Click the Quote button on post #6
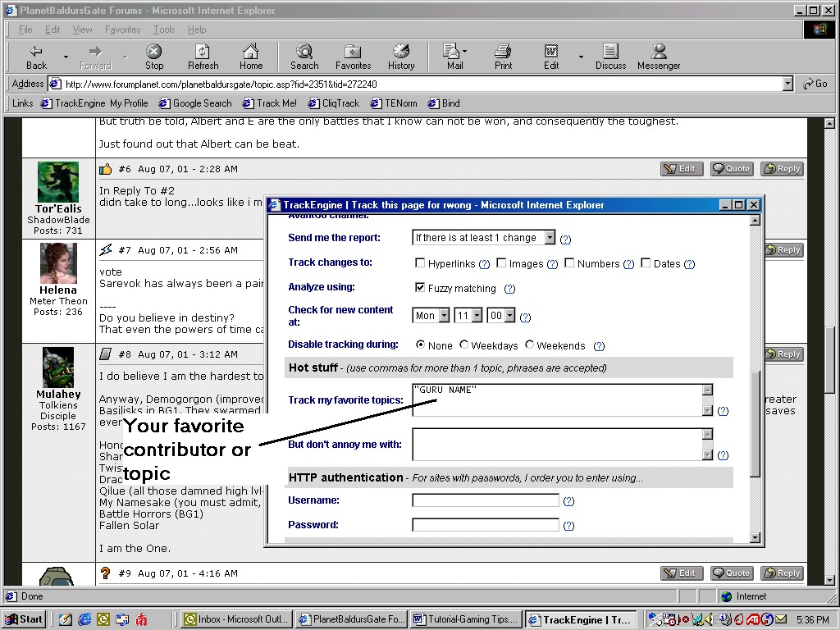The width and height of the screenshot is (840, 630). pos(732,169)
